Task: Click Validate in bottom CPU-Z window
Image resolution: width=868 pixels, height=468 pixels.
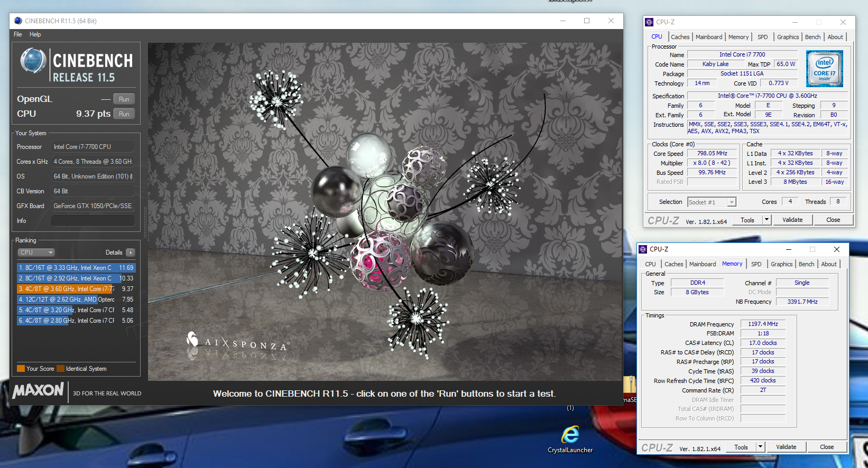Action: tap(786, 447)
